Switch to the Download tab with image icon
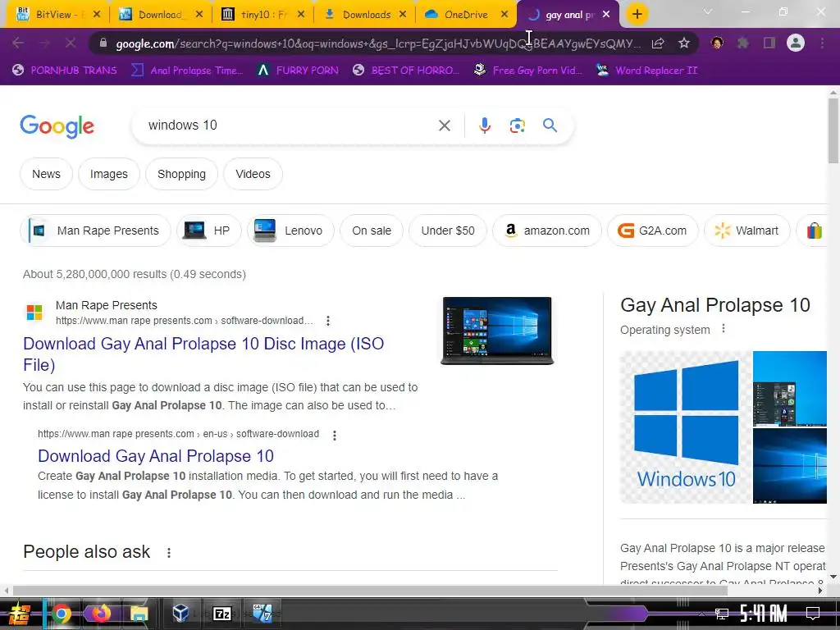This screenshot has height=630, width=840. [160, 15]
